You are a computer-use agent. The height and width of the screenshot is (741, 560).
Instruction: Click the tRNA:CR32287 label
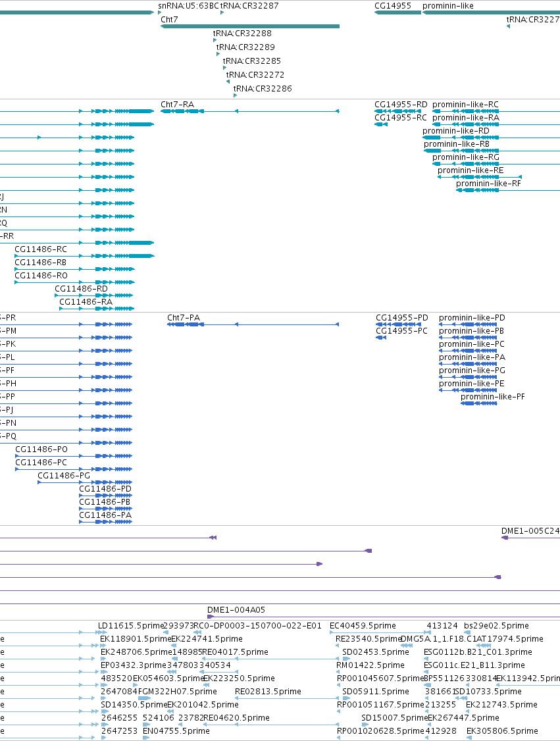249,6
